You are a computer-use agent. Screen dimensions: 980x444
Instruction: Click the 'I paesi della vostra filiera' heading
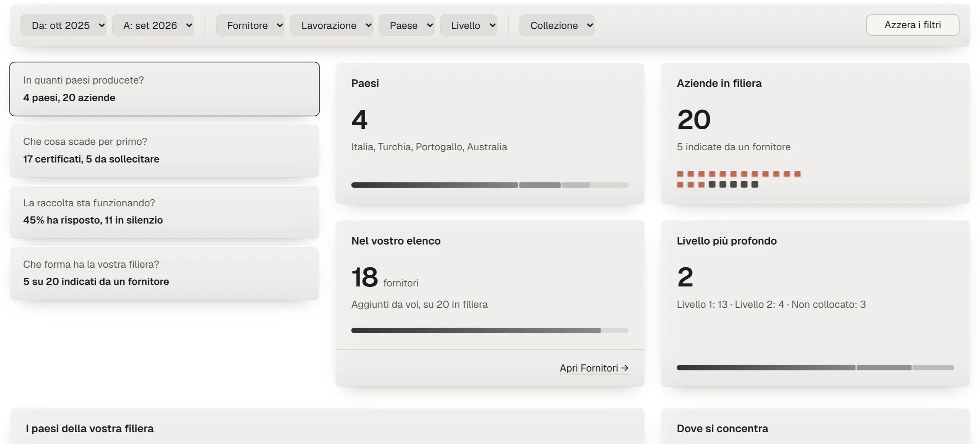pos(90,428)
